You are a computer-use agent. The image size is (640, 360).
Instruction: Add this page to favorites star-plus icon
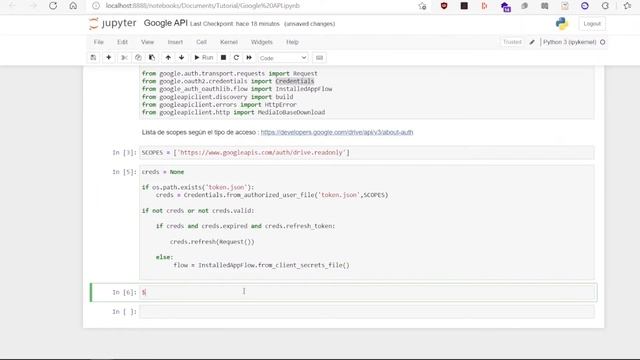(422, 6)
